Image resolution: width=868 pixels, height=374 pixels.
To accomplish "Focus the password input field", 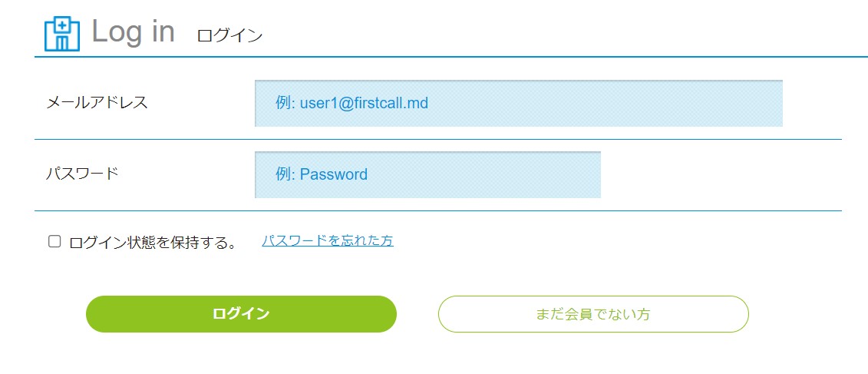I will pyautogui.click(x=427, y=174).
